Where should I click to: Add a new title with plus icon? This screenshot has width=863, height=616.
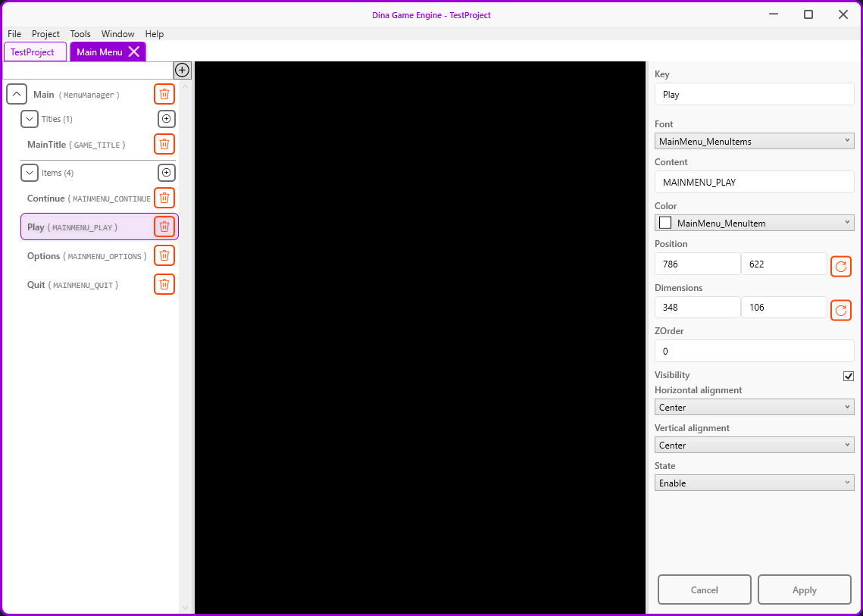click(167, 118)
